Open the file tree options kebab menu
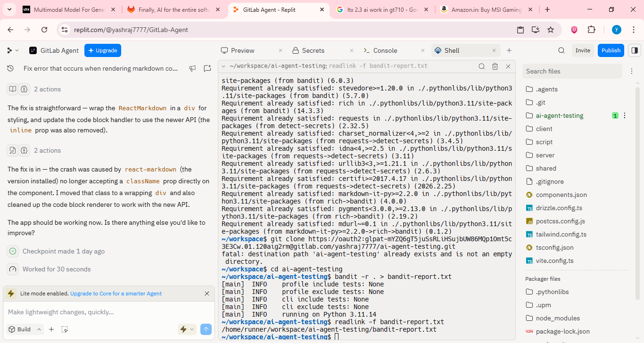 [x=631, y=71]
